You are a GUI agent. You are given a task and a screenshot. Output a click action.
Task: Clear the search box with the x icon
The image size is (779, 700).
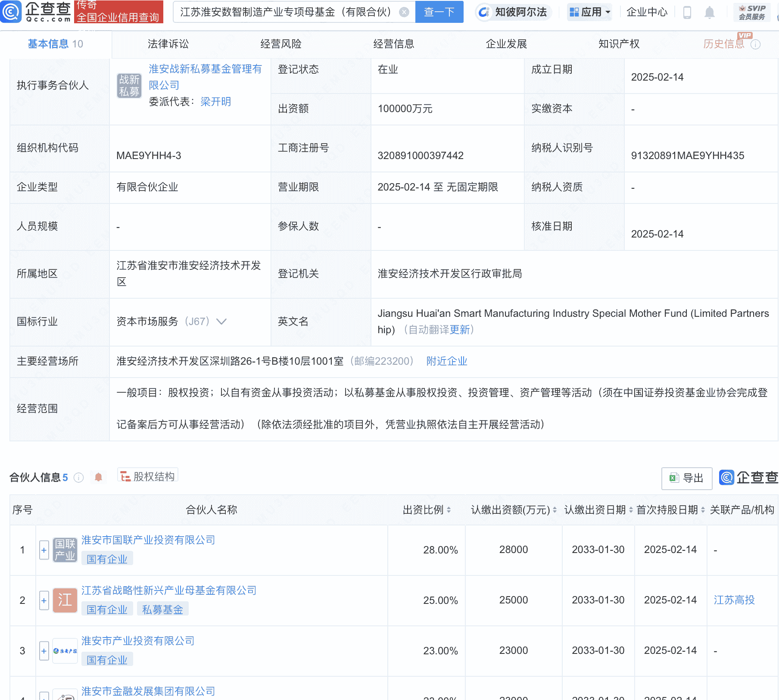click(x=404, y=12)
